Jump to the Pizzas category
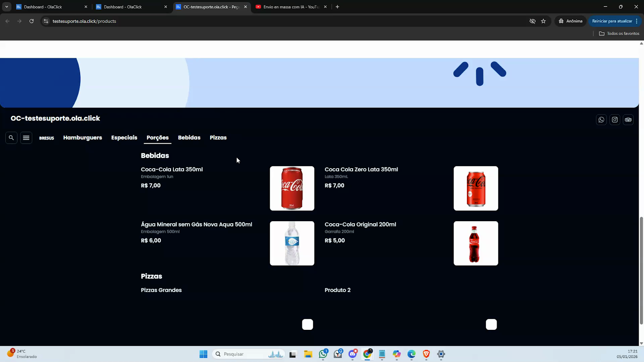Viewport: 644px width, 362px height. pos(218,138)
